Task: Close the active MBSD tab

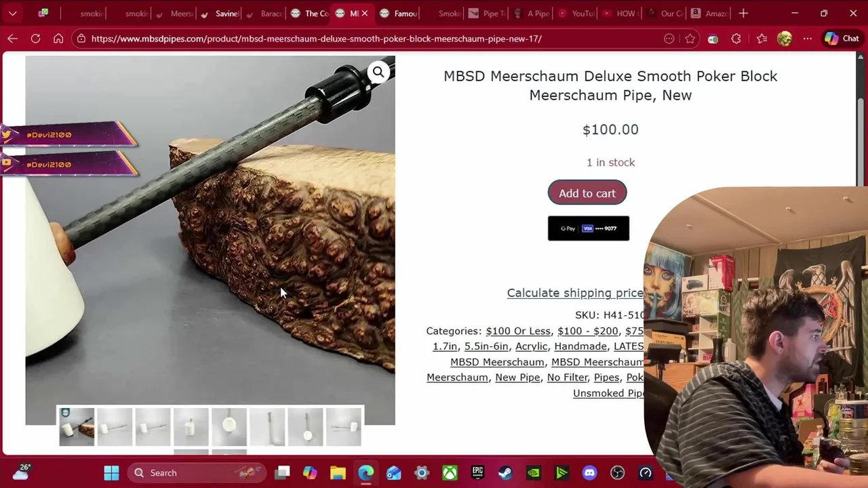Action: [x=365, y=14]
